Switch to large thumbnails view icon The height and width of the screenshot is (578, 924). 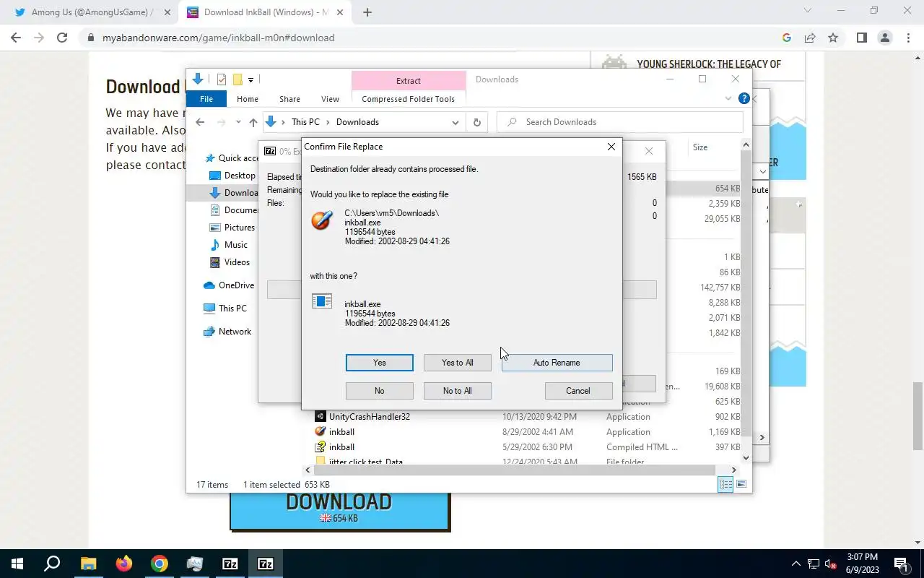coord(741,485)
